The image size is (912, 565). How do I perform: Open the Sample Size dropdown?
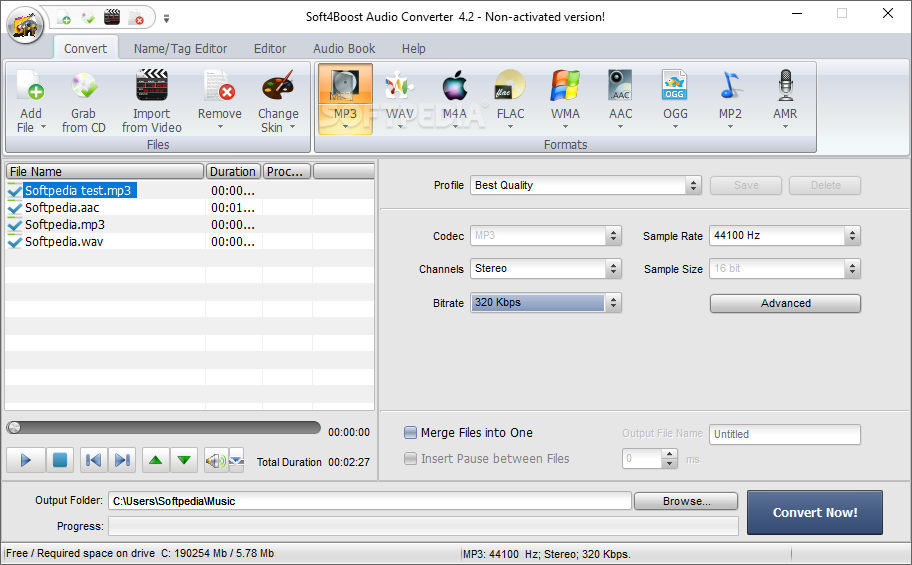(x=852, y=268)
